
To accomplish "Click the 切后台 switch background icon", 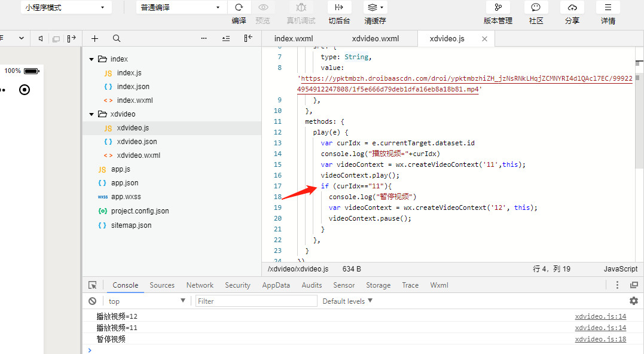I will tap(339, 7).
